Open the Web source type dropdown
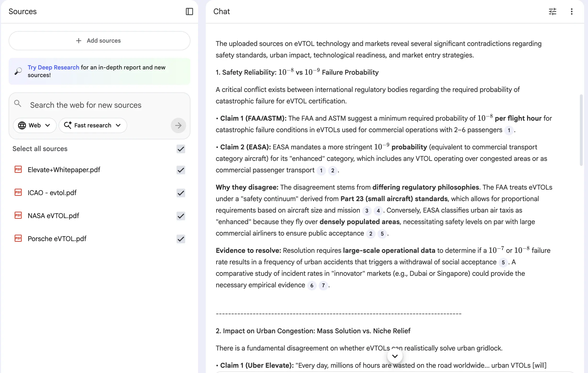 point(34,125)
